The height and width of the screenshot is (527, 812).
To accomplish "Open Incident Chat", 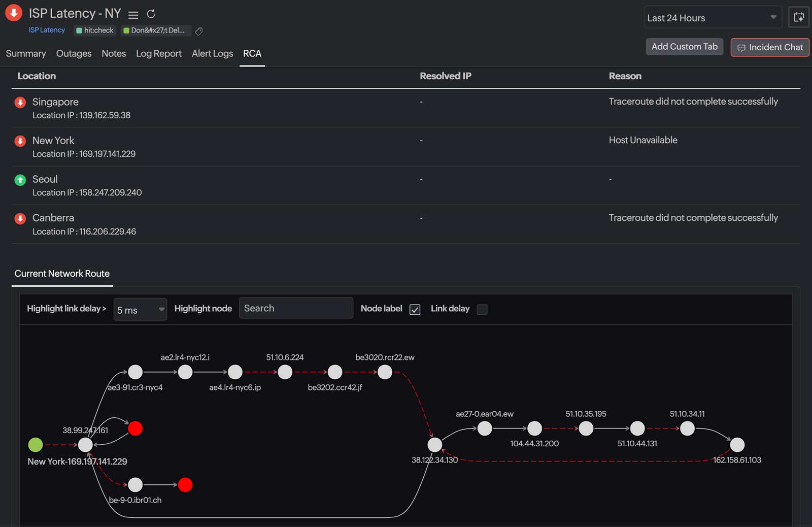I will click(769, 47).
